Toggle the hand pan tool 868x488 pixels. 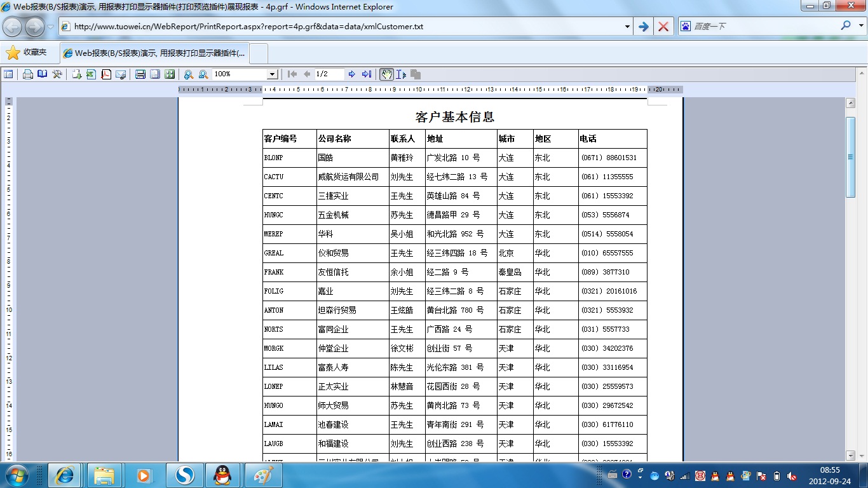386,74
